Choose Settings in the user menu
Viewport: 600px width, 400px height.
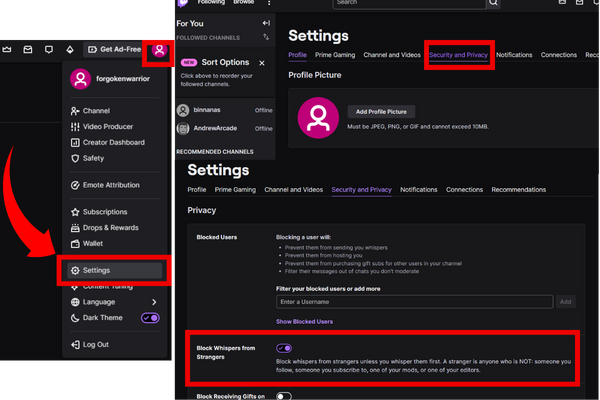pos(114,270)
